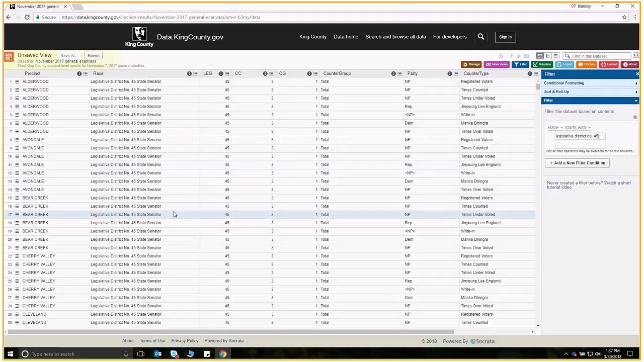Open the short tutorial video link

589,185
